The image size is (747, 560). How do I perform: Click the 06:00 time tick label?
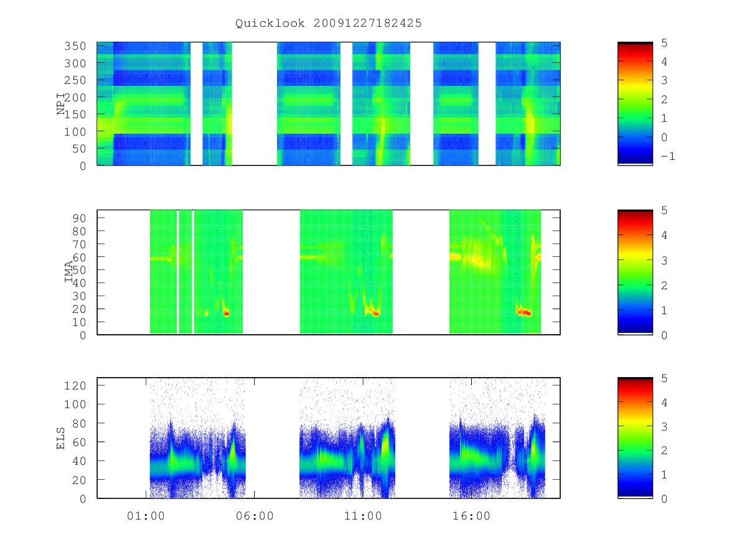(254, 516)
